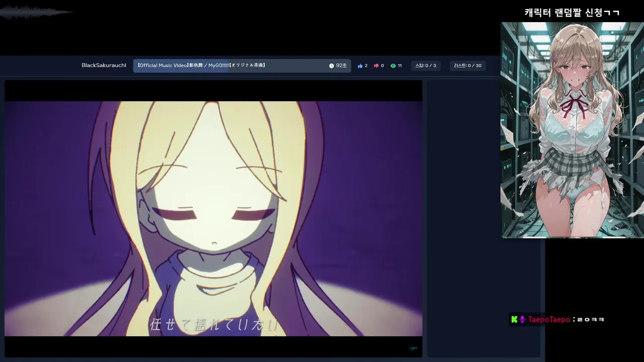
Task: Click the viewer count number 11
Action: click(399, 66)
